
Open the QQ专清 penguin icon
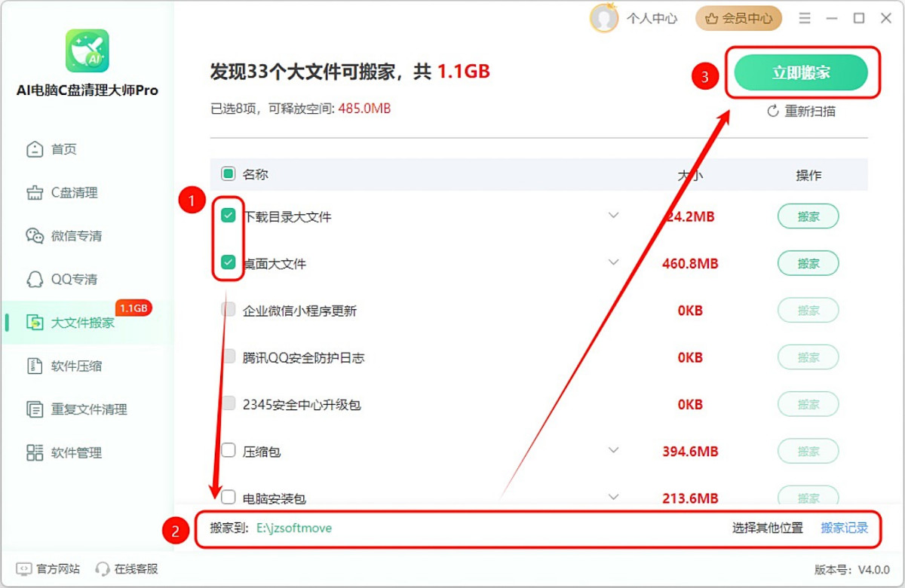(x=35, y=280)
